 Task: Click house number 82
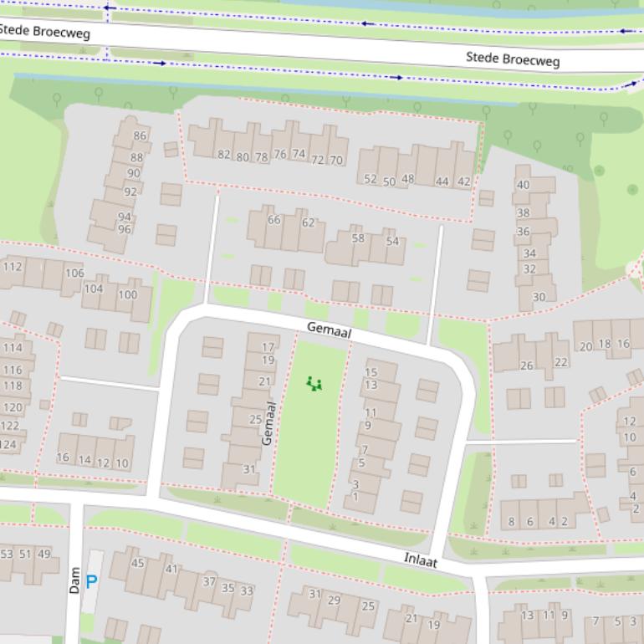tap(223, 155)
